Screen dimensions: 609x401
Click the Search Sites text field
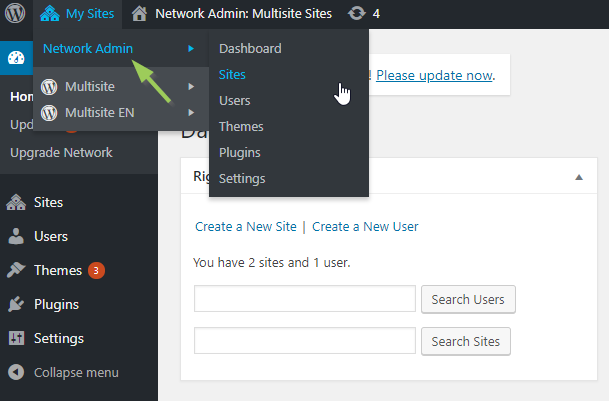tap(305, 340)
